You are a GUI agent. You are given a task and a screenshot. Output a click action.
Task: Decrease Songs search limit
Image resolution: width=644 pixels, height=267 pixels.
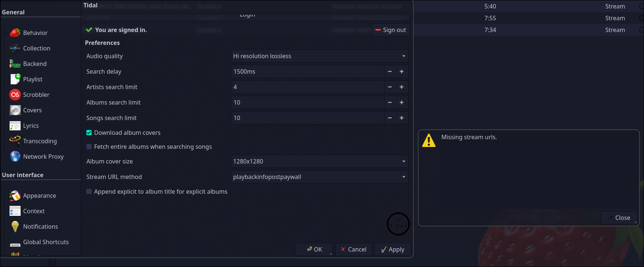tap(390, 118)
